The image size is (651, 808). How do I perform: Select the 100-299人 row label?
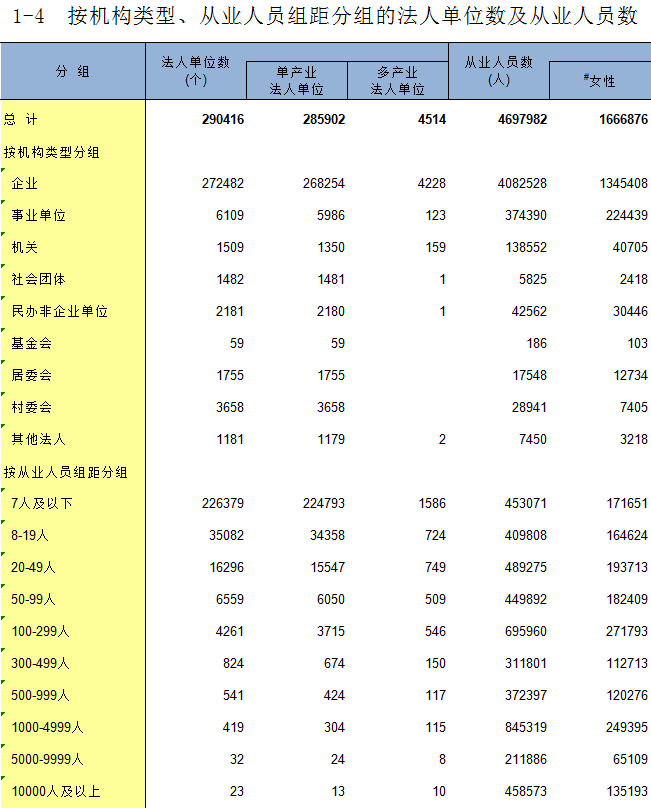coord(40,631)
